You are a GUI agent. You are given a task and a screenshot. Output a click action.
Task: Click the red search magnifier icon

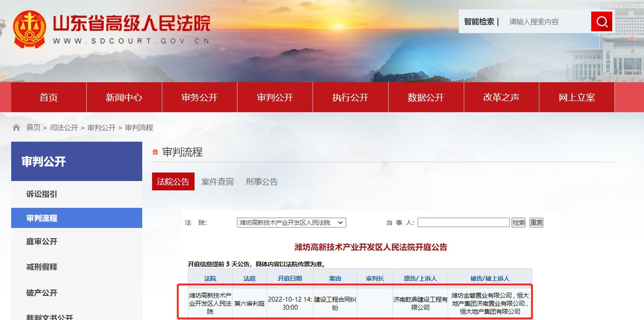coord(602,21)
